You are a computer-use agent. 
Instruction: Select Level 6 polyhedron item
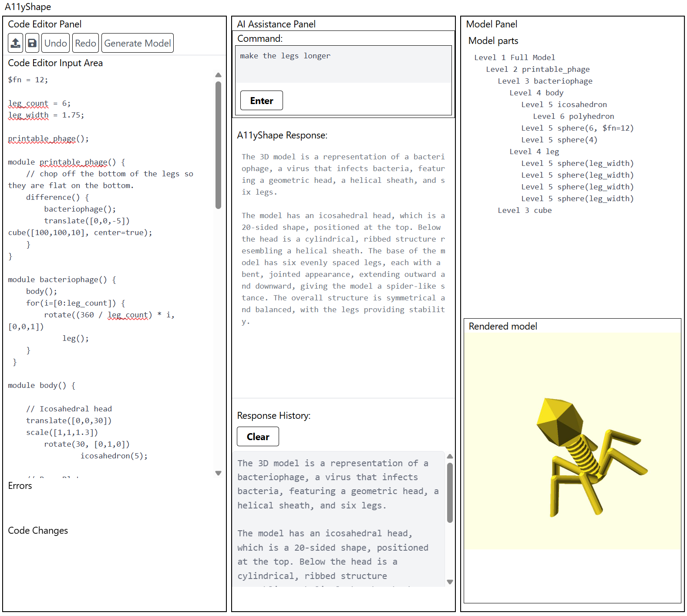[573, 116]
